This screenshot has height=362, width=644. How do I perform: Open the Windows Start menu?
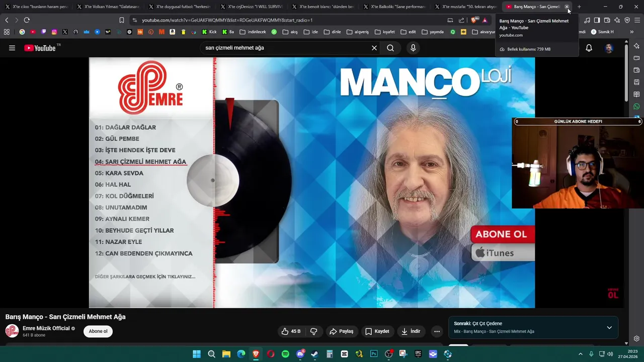(x=197, y=354)
